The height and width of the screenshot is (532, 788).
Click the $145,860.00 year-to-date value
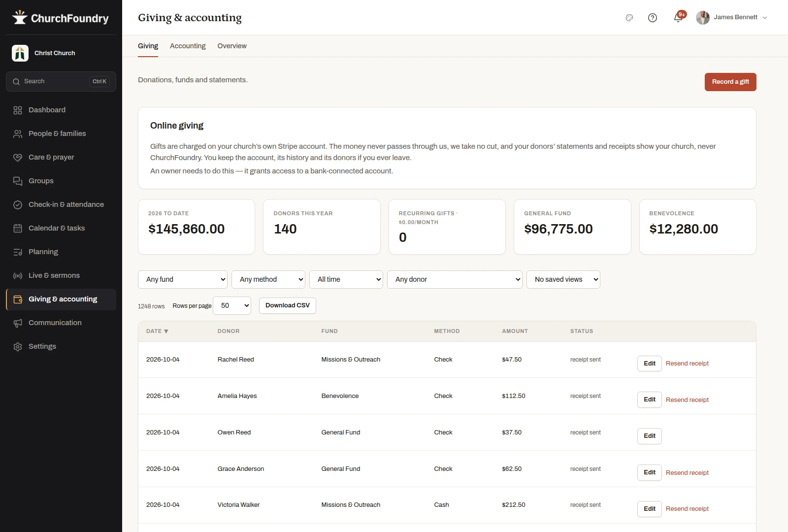point(186,229)
